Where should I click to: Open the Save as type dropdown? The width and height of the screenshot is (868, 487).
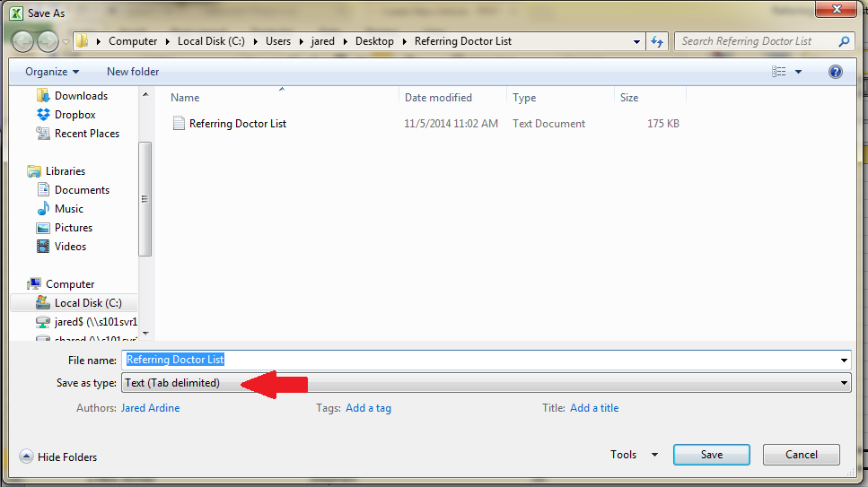[486, 383]
